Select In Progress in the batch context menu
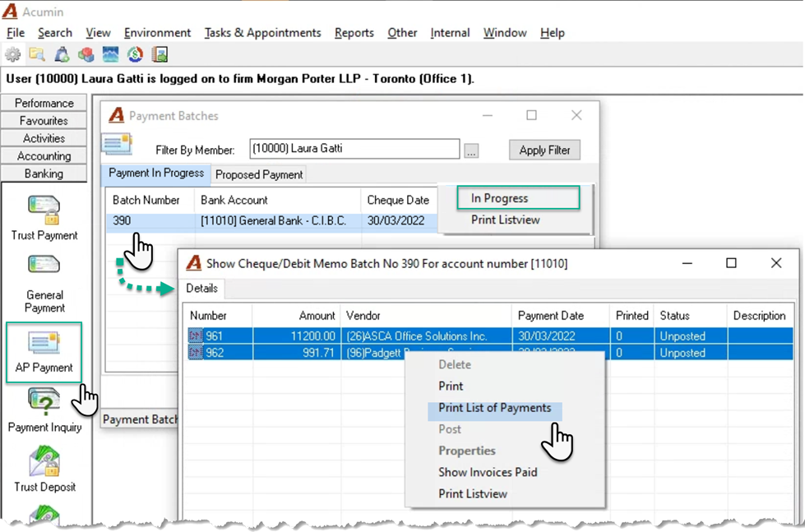Screen dimensions: 805x532 click(518, 198)
